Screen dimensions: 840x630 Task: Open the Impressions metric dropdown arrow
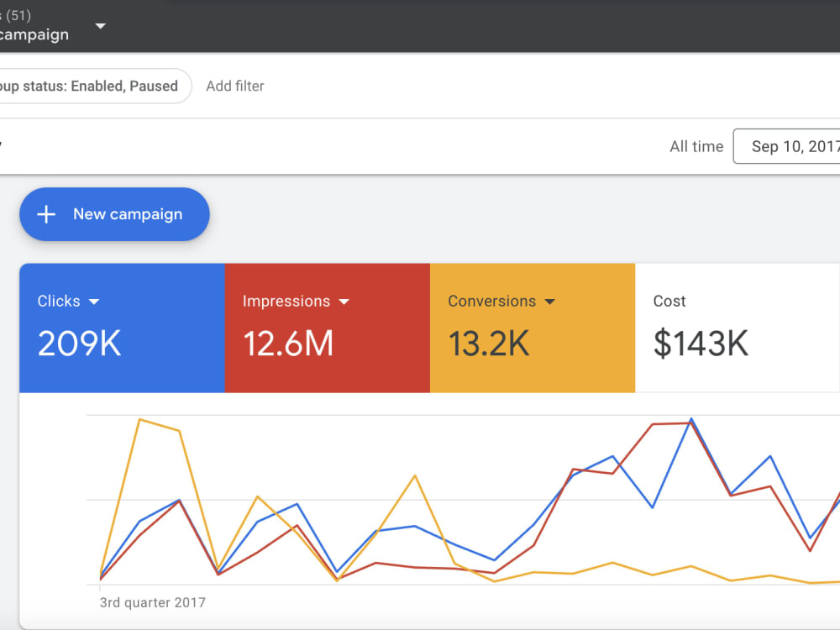(344, 302)
